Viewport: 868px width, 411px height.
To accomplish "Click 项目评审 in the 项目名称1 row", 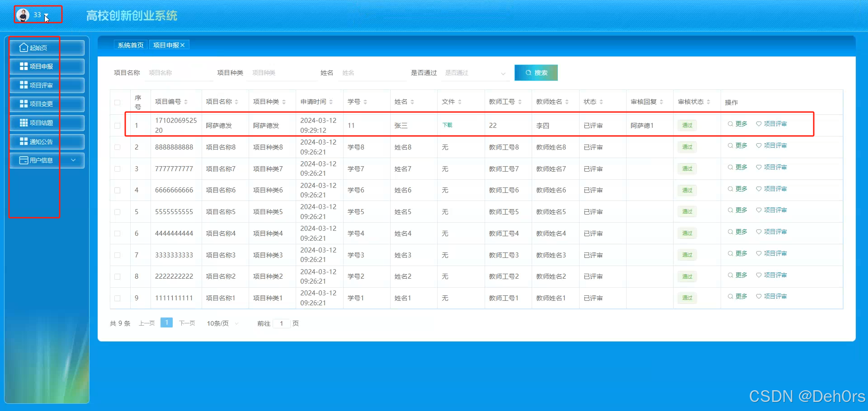I will (771, 296).
